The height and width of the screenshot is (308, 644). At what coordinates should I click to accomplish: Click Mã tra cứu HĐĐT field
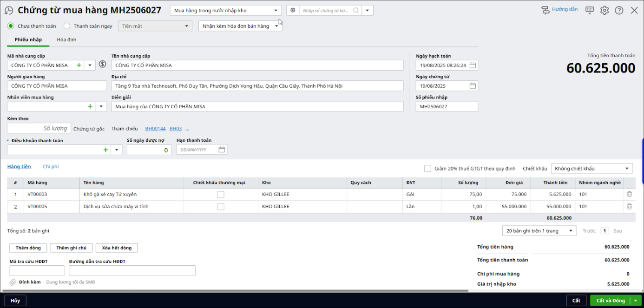[x=37, y=270]
